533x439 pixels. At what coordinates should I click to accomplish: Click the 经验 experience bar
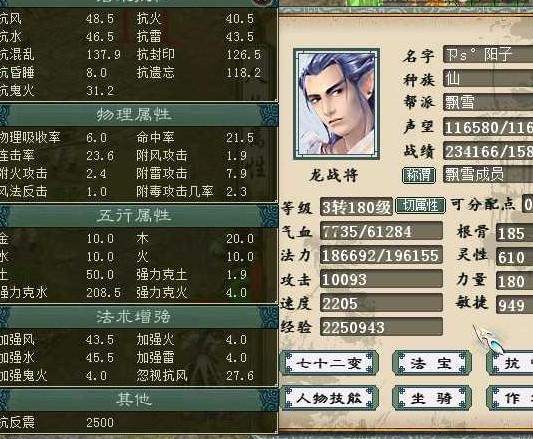381,327
